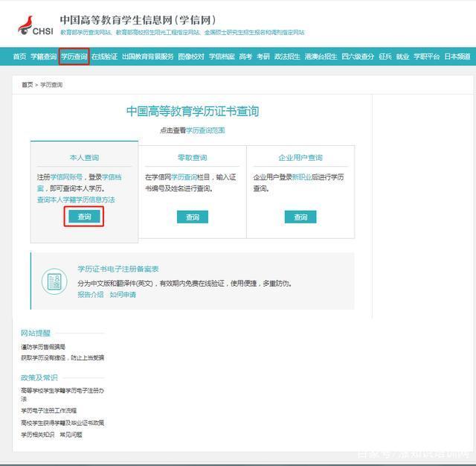
Task: Open 高校学生获得学籍及毕业证书政策 link
Action: (62, 423)
